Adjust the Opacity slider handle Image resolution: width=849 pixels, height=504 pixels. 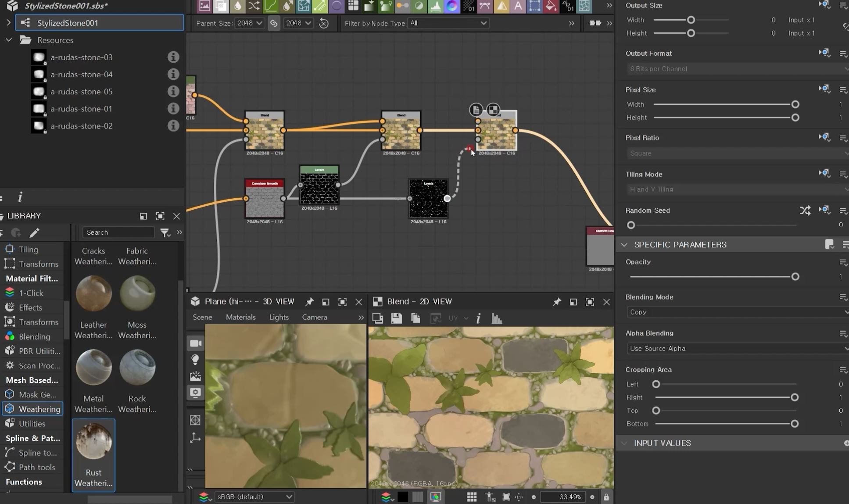(x=795, y=277)
